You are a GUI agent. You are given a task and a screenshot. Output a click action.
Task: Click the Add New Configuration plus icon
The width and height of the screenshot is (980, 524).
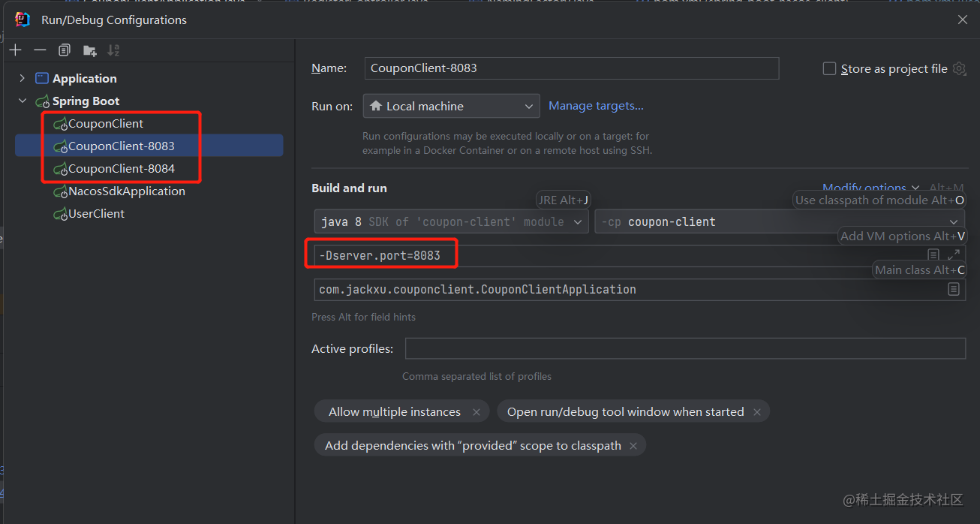16,50
